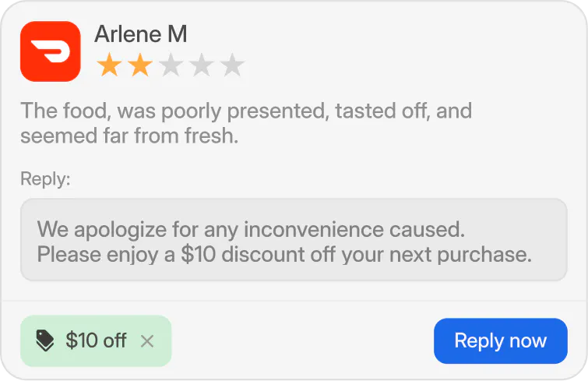Click the 'seemed far from fresh' line
Screen dimensions: 588x381
click(129, 136)
